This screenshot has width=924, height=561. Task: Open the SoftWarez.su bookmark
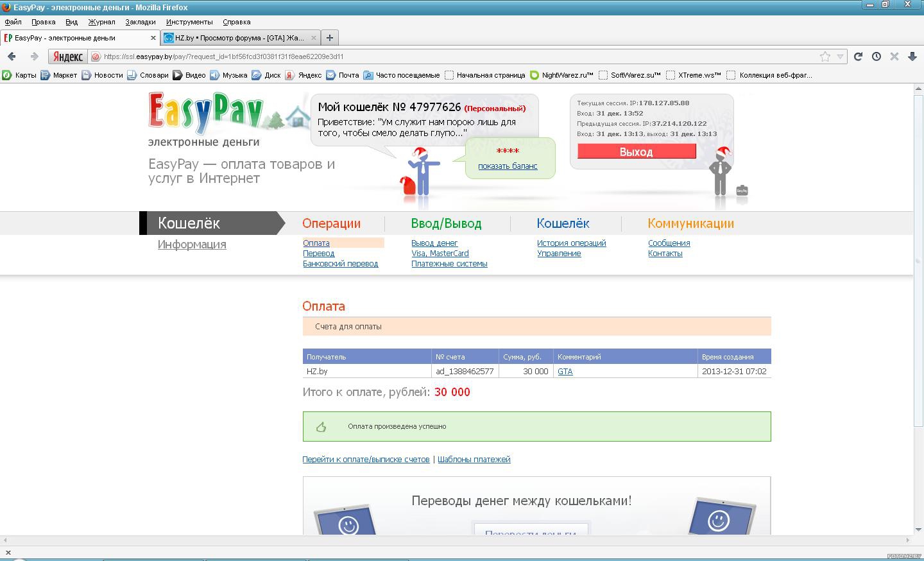tap(629, 75)
